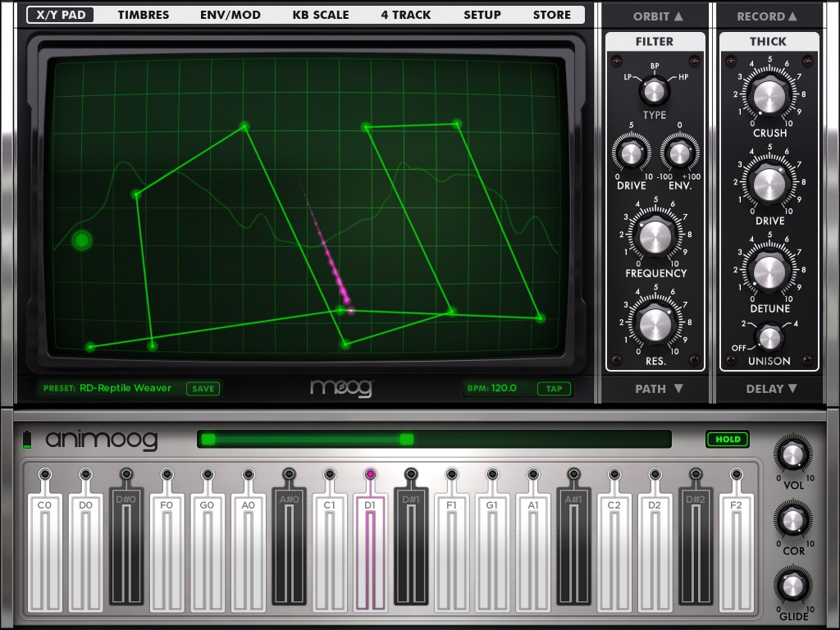This screenshot has height=630, width=840.
Task: Play the D#1 black key
Action: click(x=411, y=546)
